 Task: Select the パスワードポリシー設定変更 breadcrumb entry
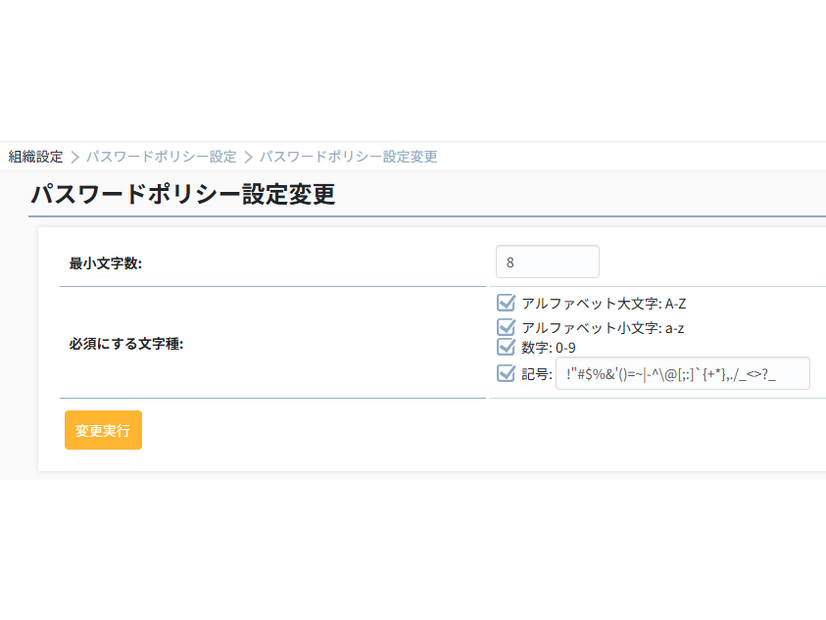pos(346,157)
